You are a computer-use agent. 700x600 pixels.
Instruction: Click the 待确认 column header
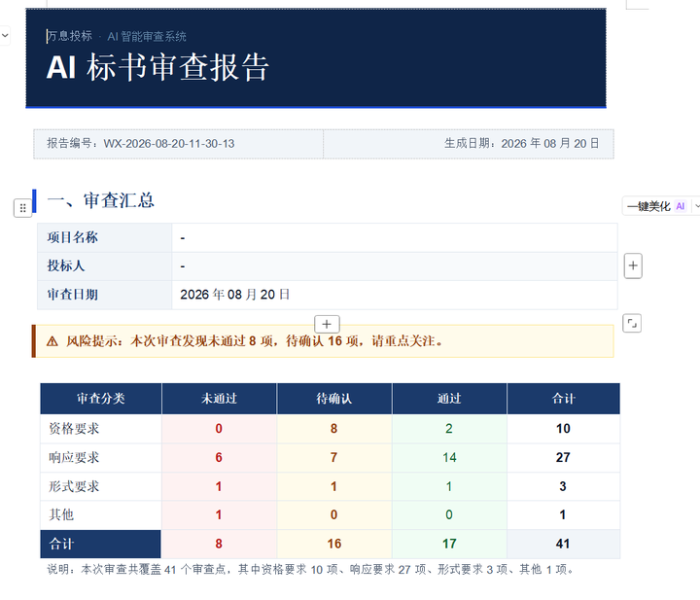334,399
